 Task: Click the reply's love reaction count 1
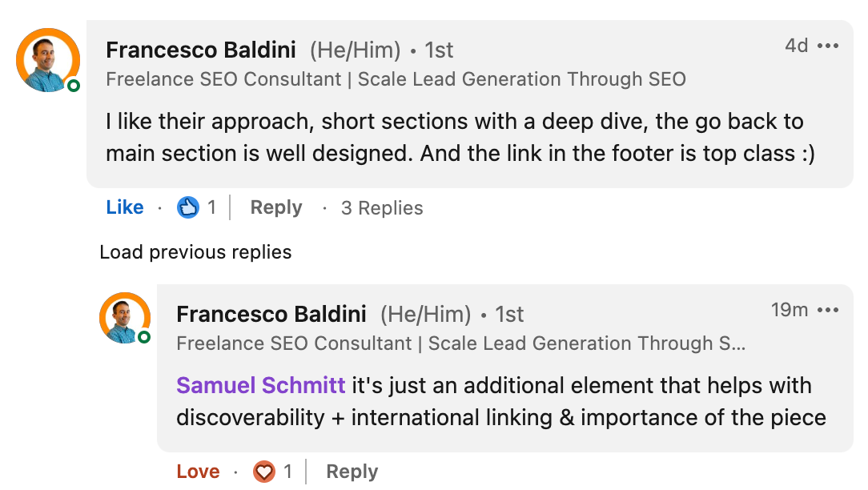(287, 472)
